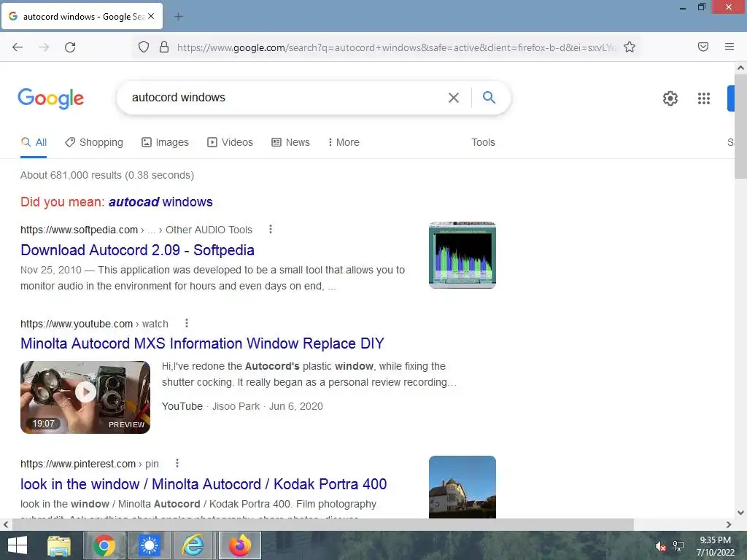Open Download Autocord 2.09 - Softpedia result
The width and height of the screenshot is (747, 560).
[x=137, y=250]
